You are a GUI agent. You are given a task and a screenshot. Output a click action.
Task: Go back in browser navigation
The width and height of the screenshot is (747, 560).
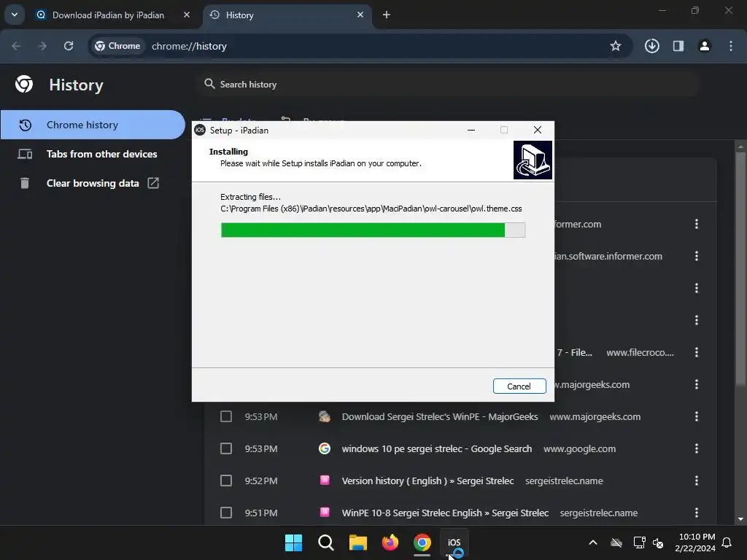pyautogui.click(x=16, y=46)
